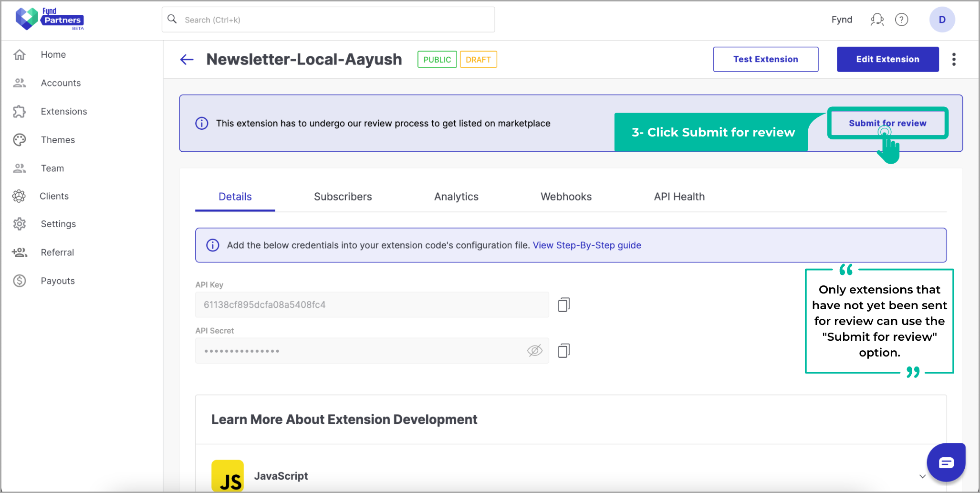Click the search magnifier icon
Image resolution: width=980 pixels, height=493 pixels.
172,19
